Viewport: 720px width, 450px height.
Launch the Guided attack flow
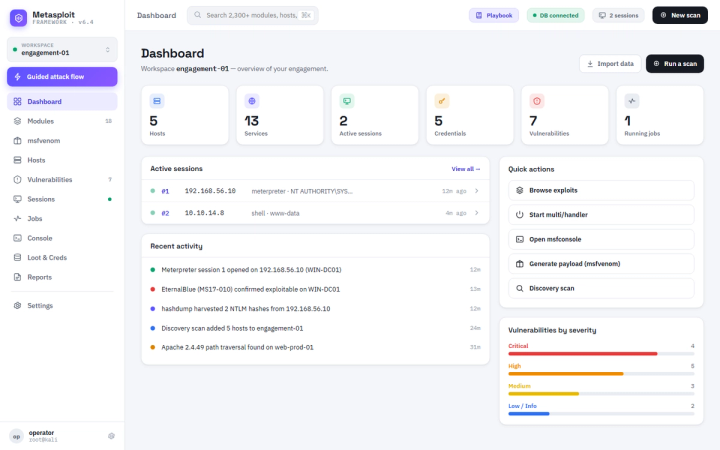click(x=62, y=77)
